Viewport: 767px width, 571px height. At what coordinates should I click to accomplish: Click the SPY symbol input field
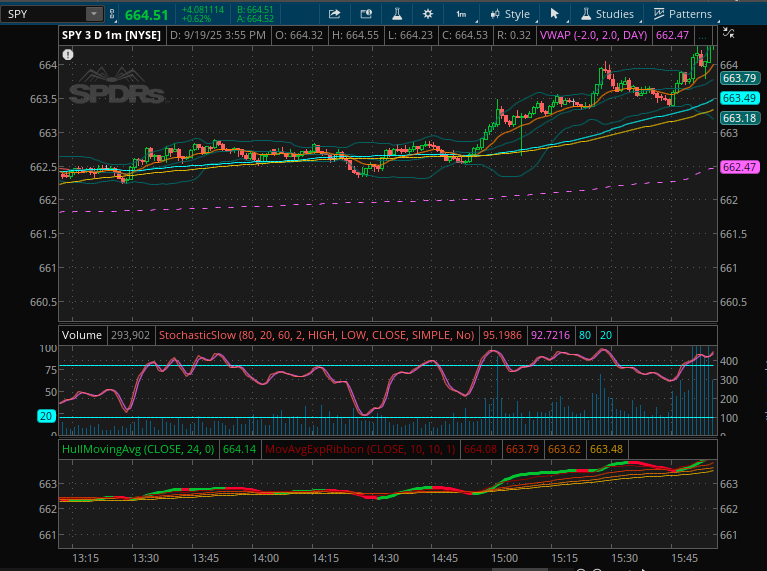point(45,14)
